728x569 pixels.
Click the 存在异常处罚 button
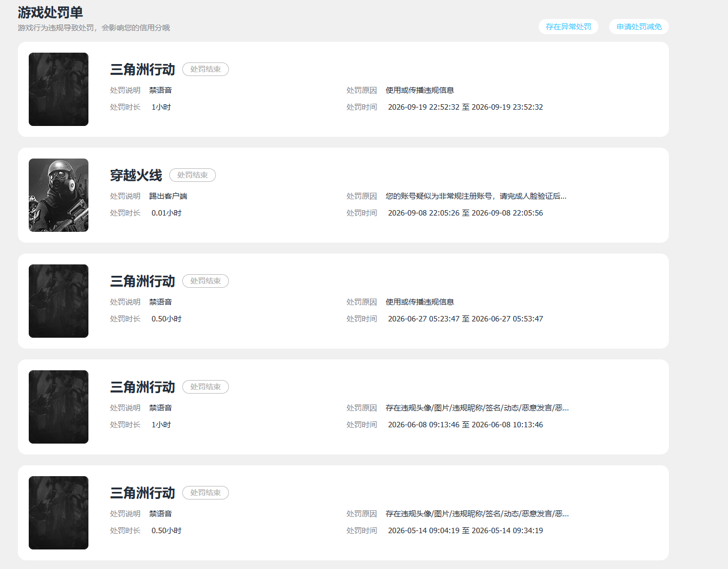(569, 27)
